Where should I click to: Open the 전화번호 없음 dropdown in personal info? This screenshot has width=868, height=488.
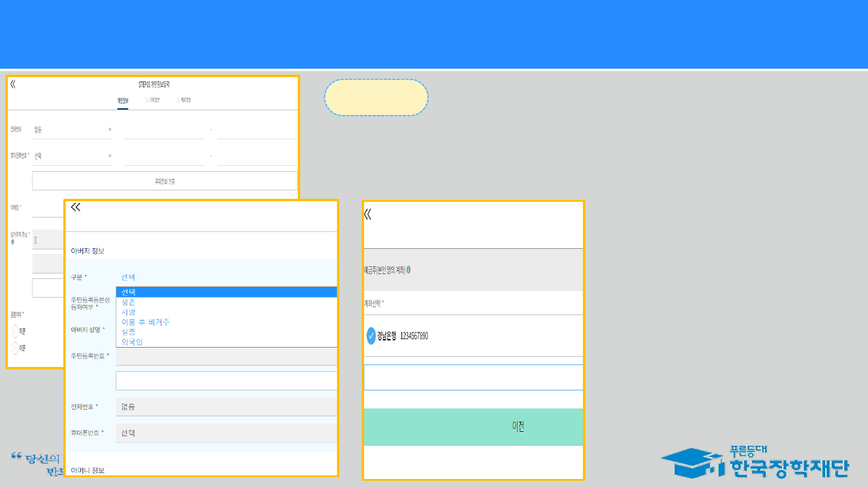pos(72,130)
